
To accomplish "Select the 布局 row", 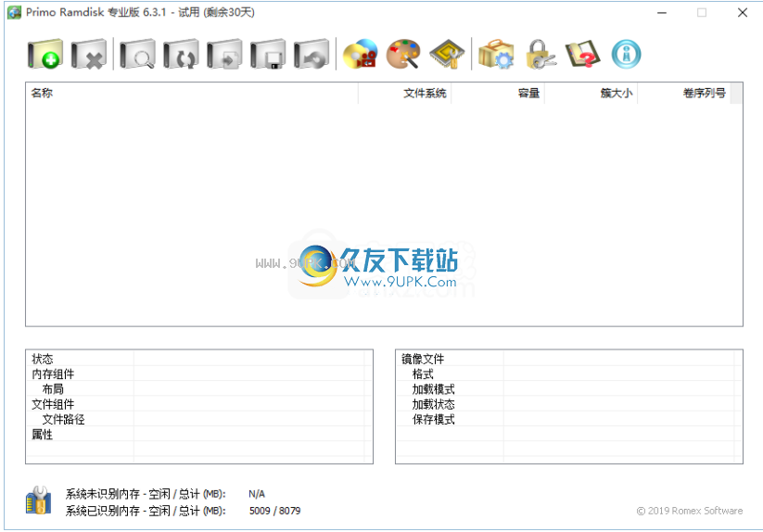I will (x=199, y=389).
